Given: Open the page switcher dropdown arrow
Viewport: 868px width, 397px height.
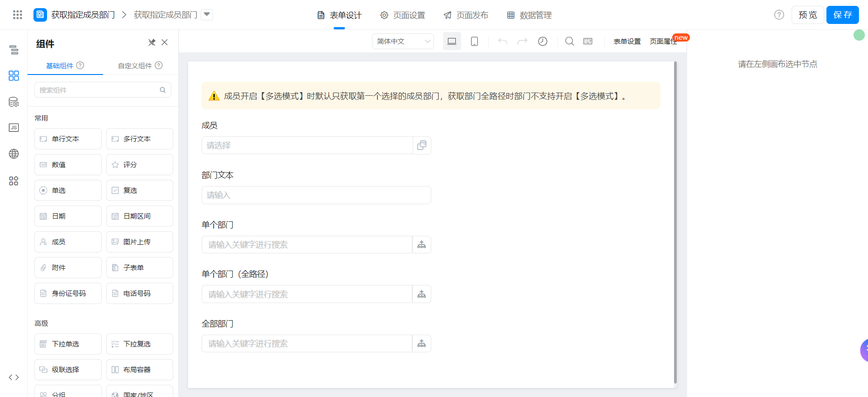Looking at the screenshot, I should [x=207, y=14].
